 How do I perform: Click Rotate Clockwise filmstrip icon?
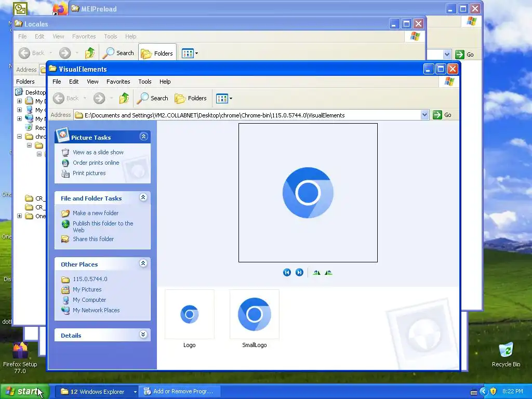[316, 272]
